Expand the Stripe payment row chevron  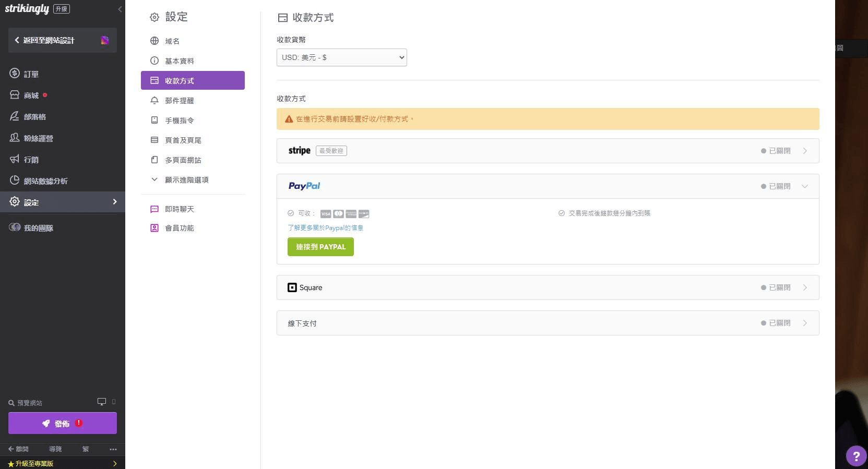tap(805, 151)
